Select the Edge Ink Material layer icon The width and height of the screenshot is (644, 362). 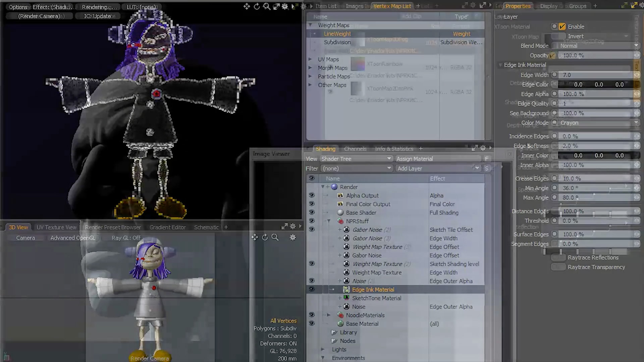pyautogui.click(x=346, y=289)
